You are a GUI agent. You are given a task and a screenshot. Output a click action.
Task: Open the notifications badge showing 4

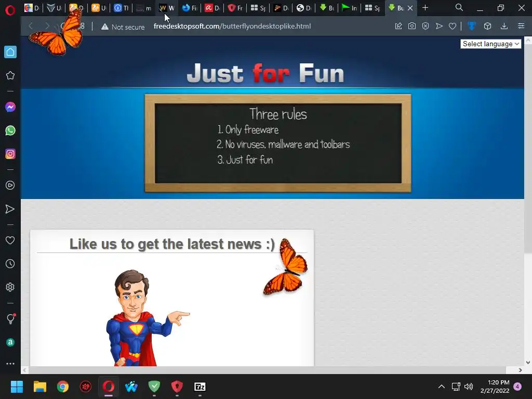pos(518,387)
